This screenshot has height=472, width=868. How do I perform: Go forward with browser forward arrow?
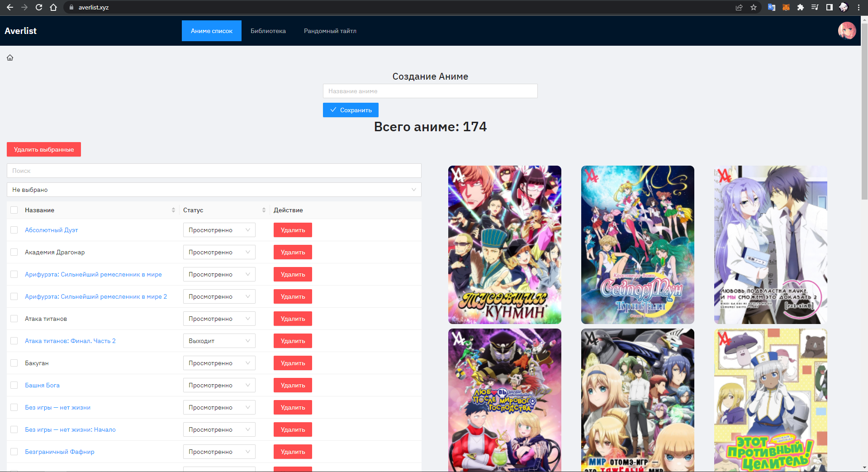pos(24,7)
